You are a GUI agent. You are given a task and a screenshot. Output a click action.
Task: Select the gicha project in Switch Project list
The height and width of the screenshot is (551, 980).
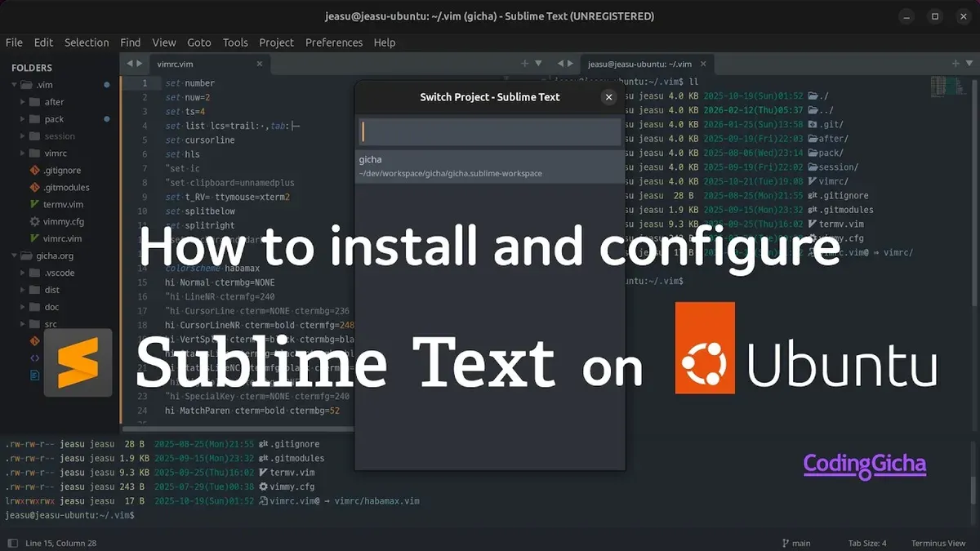[490, 166]
